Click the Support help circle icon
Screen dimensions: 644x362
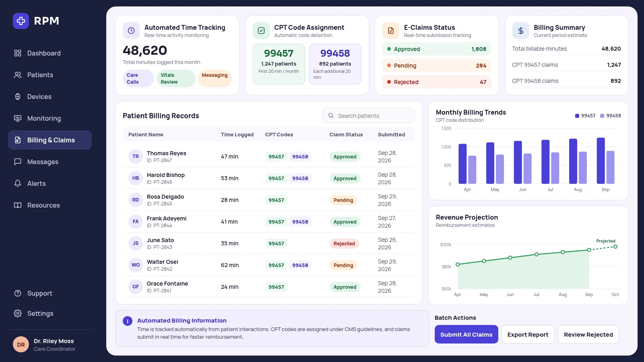coord(18,293)
